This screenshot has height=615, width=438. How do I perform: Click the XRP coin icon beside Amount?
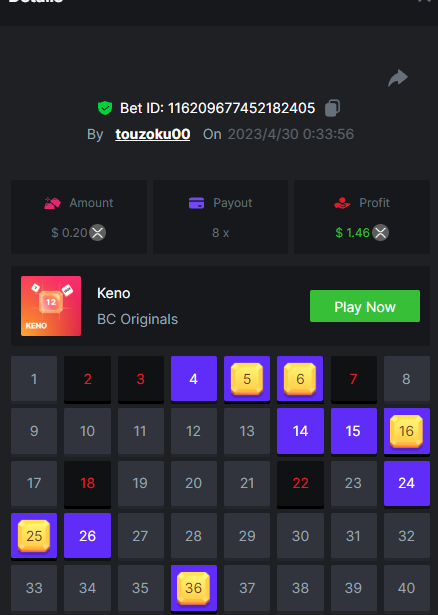(98, 233)
